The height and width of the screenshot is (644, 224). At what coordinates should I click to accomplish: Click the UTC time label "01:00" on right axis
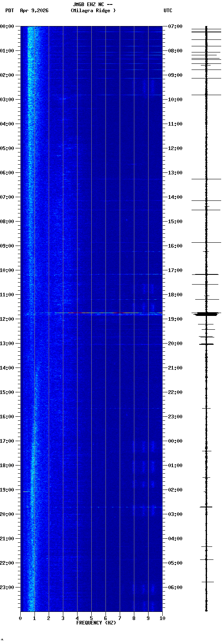[175, 466]
